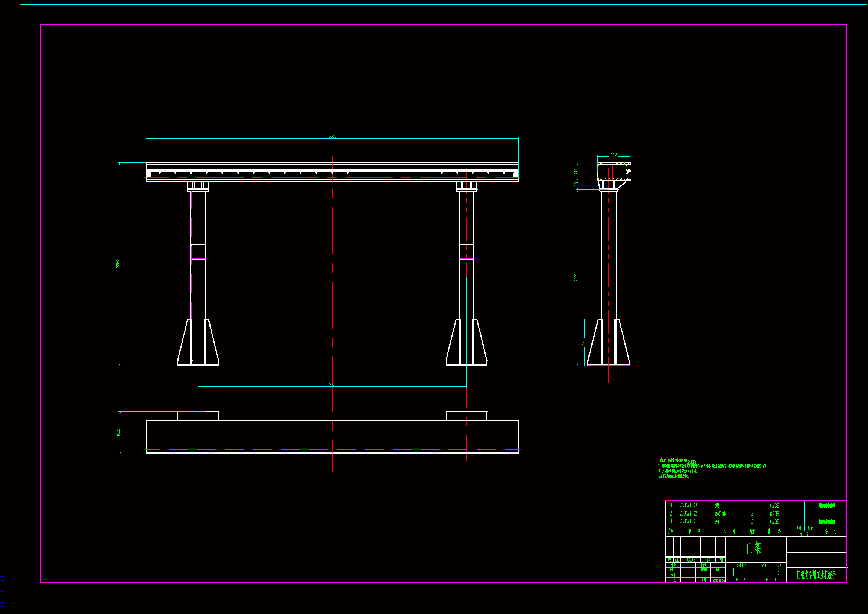Click the 440 width dimension in side view

614,155
